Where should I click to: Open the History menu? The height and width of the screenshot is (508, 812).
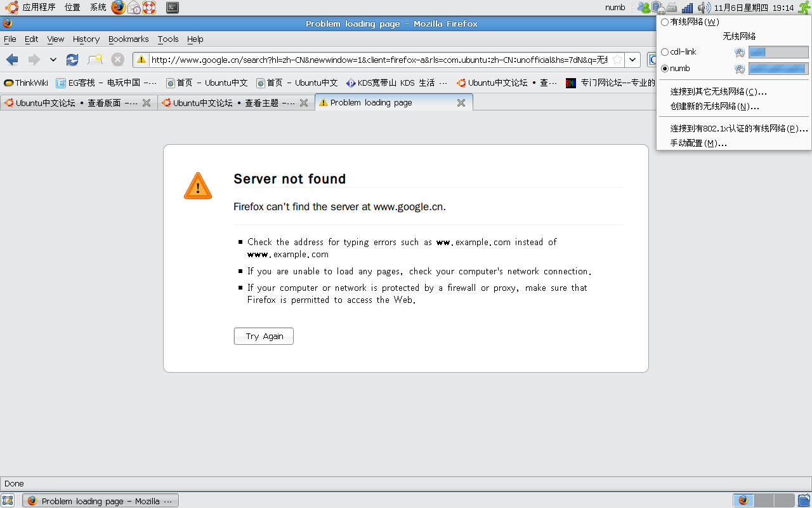pyautogui.click(x=86, y=39)
